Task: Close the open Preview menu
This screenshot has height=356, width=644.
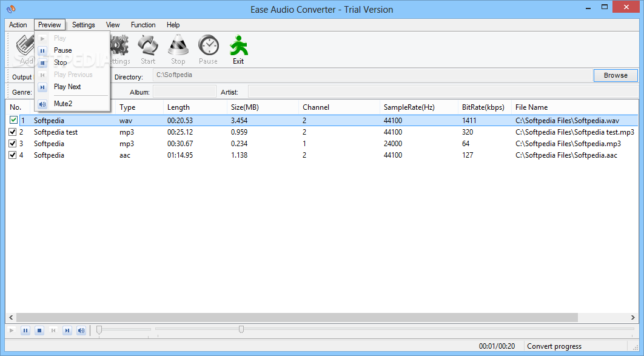Action: click(50, 25)
